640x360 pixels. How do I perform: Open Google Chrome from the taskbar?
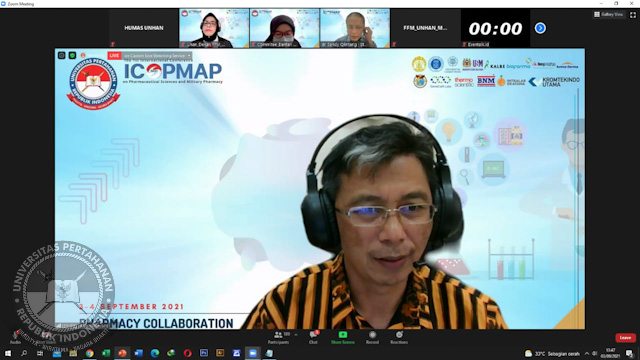coord(89,353)
